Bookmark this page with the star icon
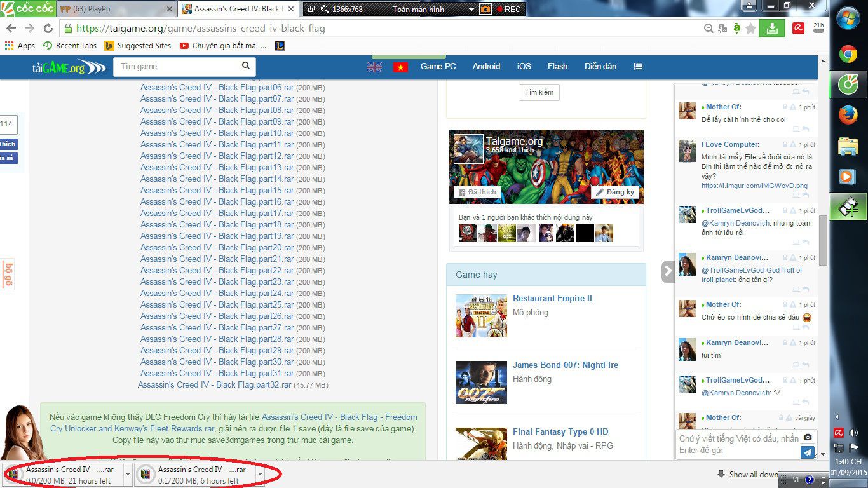The width and height of the screenshot is (868, 488). pos(750,29)
